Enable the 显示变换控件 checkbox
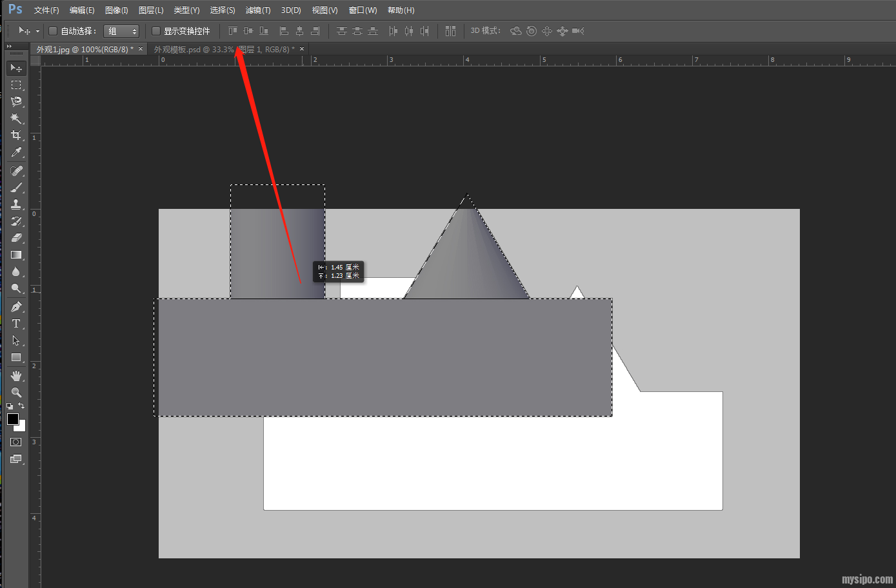Screen dimensions: 896x588 [156, 31]
